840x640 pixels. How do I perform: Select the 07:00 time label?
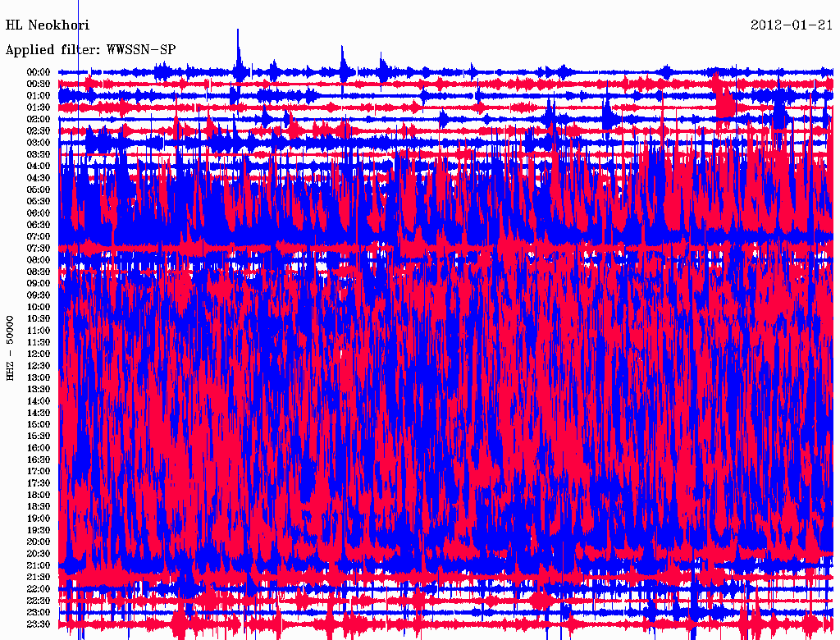[x=39, y=236]
